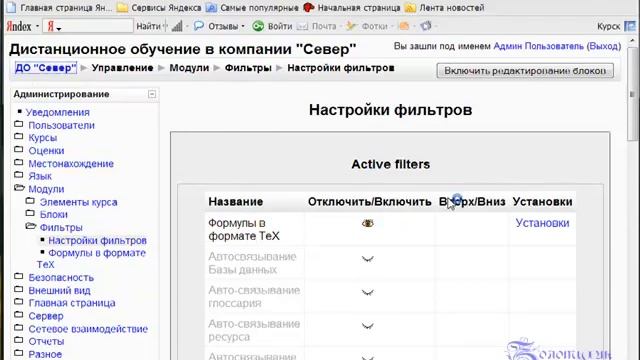
Task: Open Лента новостей bookmark folder
Action: 444,7
